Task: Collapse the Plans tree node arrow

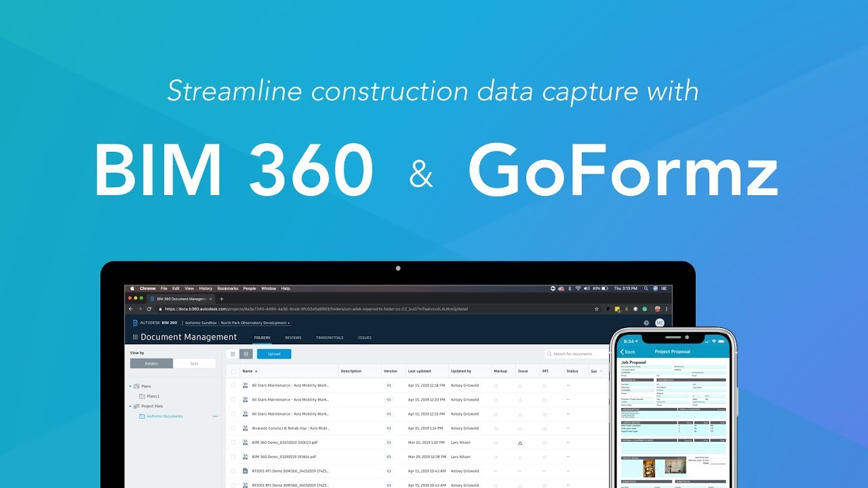Action: (130, 386)
